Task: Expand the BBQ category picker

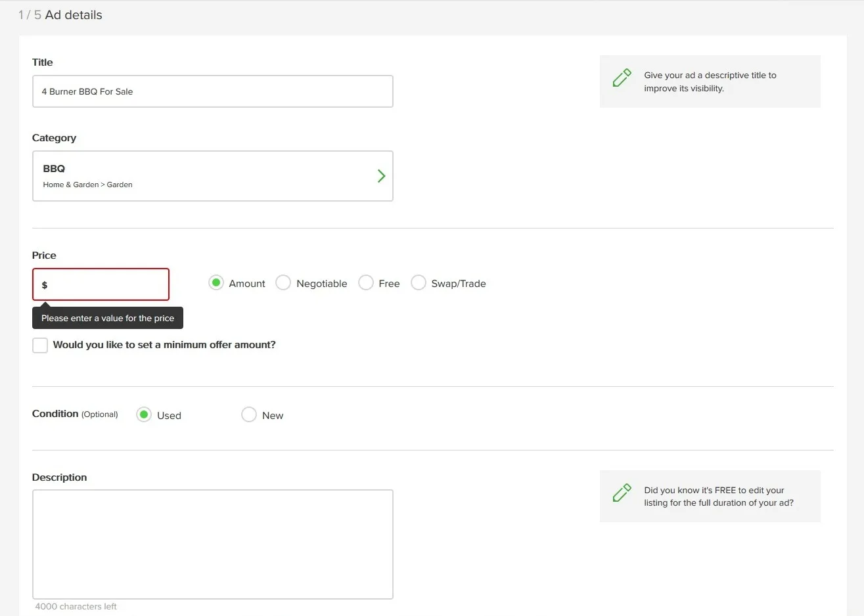Action: (213, 176)
